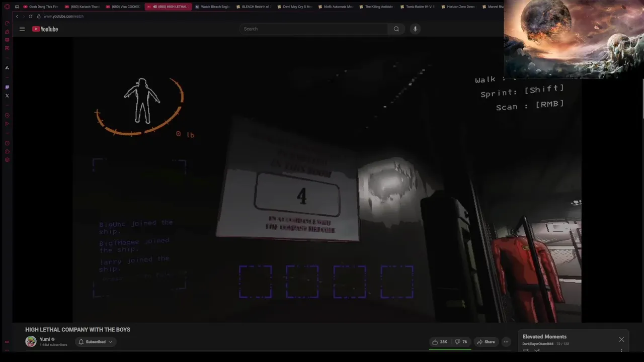Click the browser back arrow
This screenshot has height=362, width=644.
click(x=17, y=16)
